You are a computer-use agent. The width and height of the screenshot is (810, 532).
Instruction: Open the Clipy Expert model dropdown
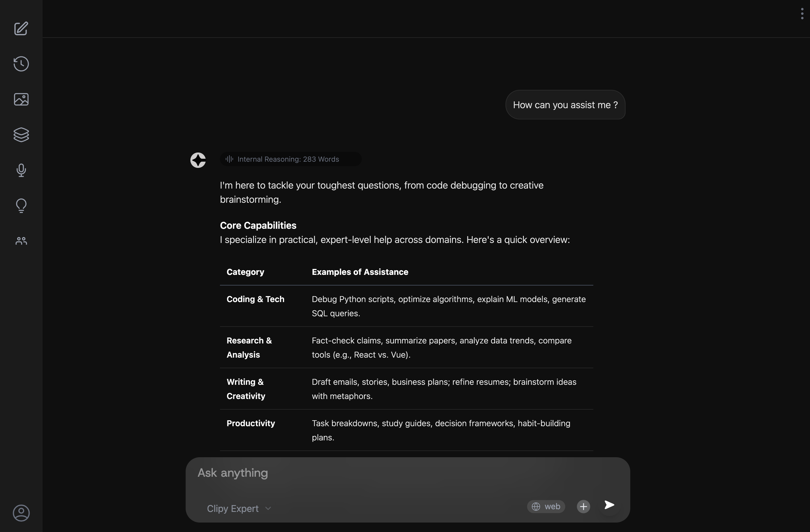click(x=239, y=509)
